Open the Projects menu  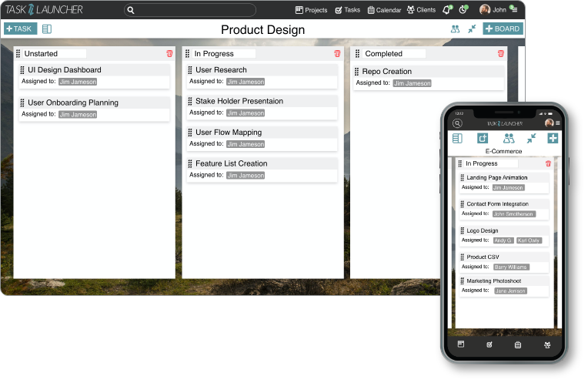[311, 10]
